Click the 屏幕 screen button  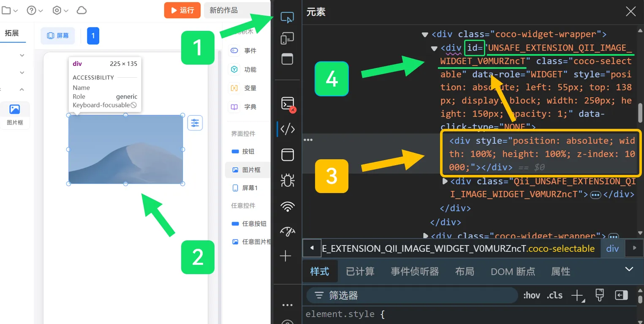click(x=58, y=36)
